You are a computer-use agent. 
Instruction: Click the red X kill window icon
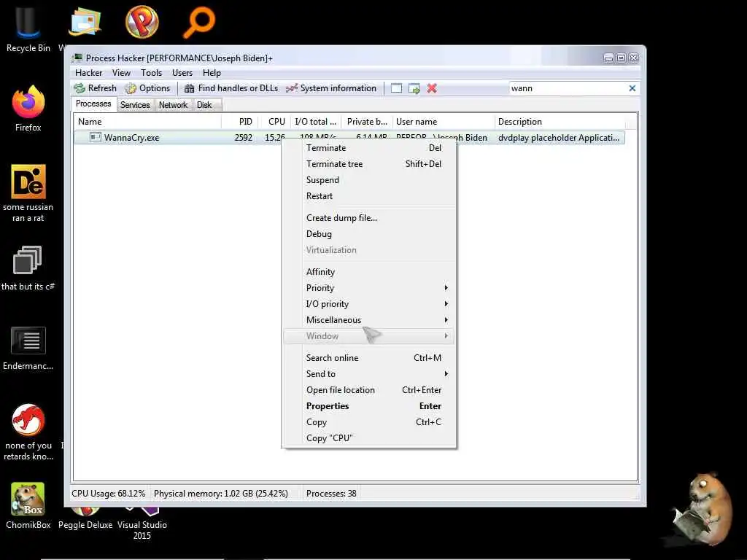(x=432, y=88)
